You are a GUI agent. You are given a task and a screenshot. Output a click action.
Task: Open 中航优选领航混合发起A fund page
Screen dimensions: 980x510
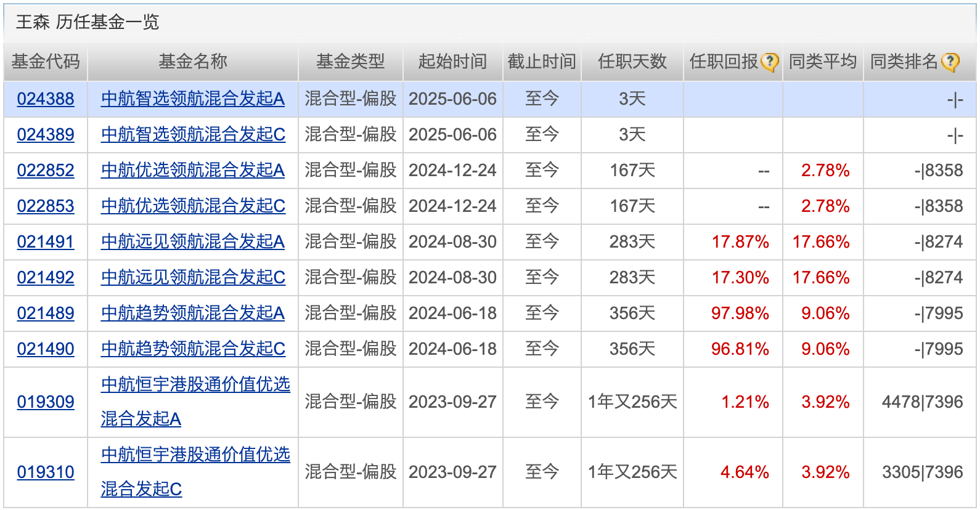(x=193, y=170)
